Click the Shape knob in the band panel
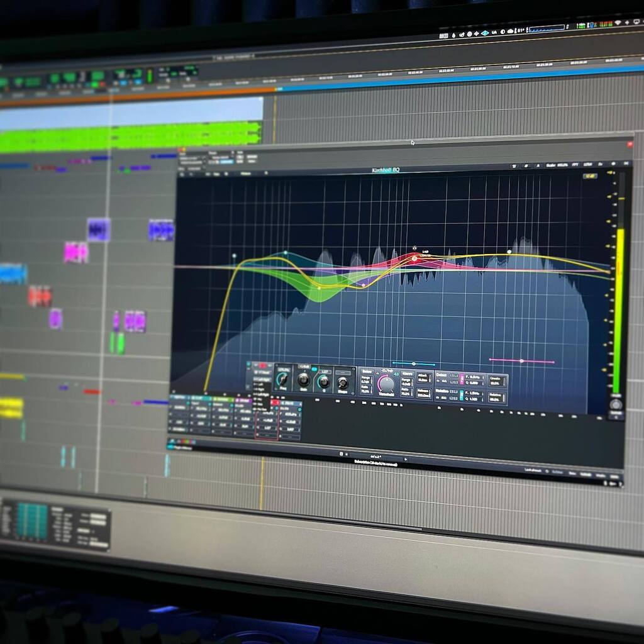Screen dimensions: 644x644 click(x=343, y=383)
